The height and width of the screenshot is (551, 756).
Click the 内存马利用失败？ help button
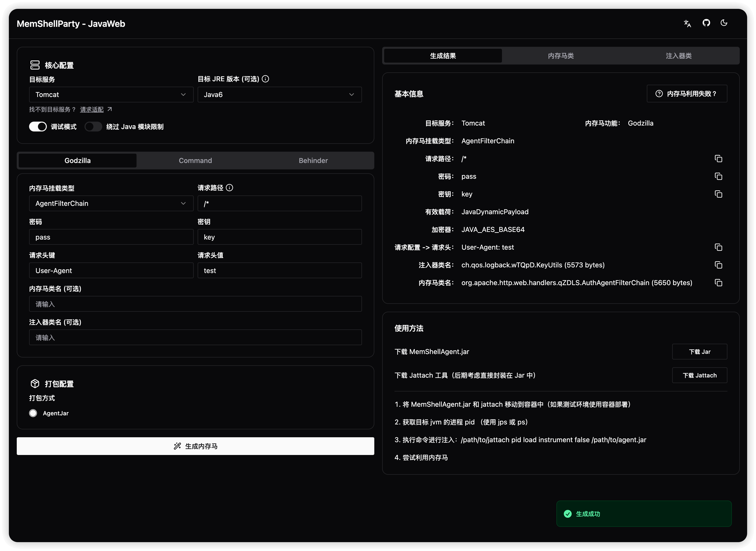[687, 93]
